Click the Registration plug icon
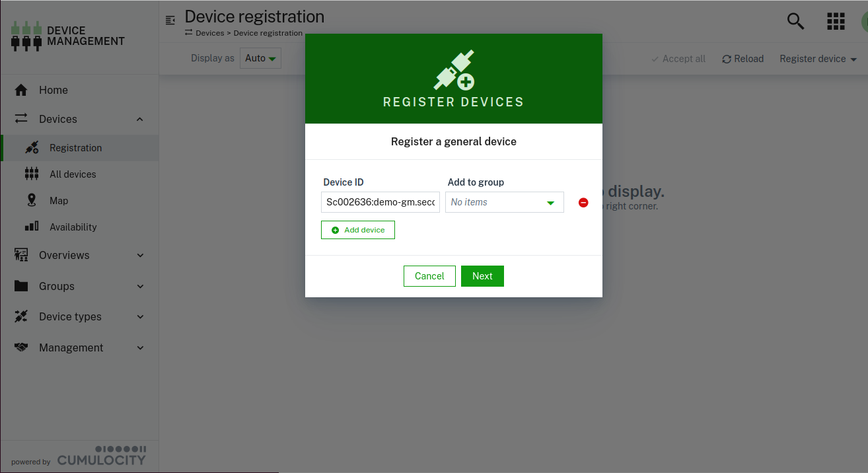Viewport: 868px width, 473px height. pos(31,147)
